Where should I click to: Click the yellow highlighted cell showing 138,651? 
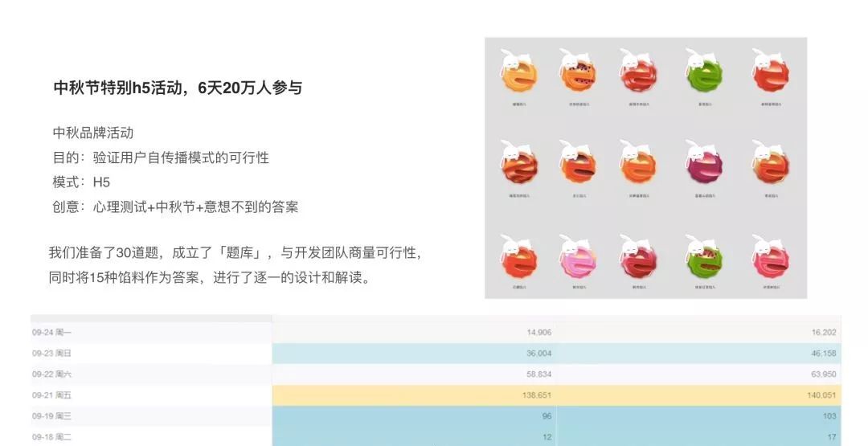coord(414,395)
